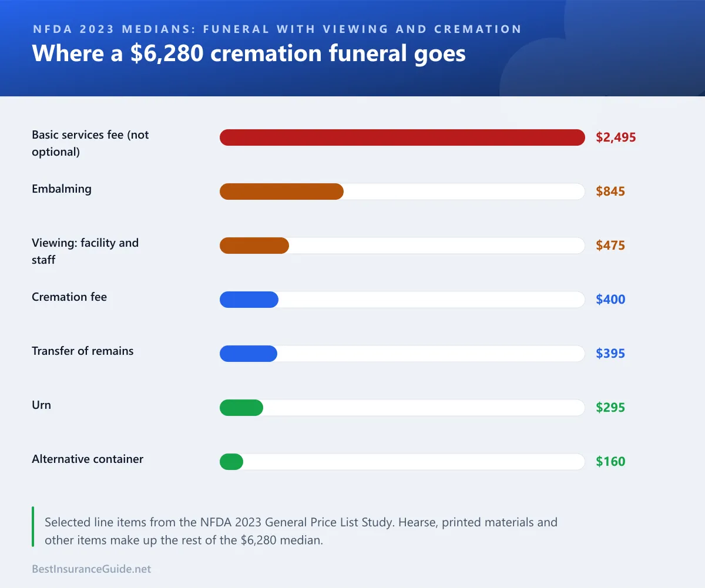Click the footnote about selected line items
705x588 pixels.
pos(301,531)
